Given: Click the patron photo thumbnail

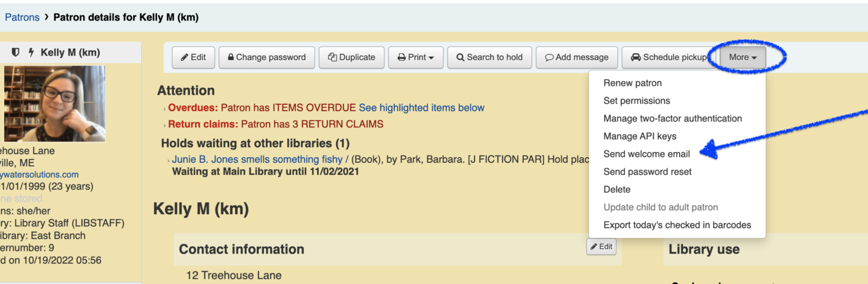Looking at the screenshot, I should pyautogui.click(x=55, y=104).
